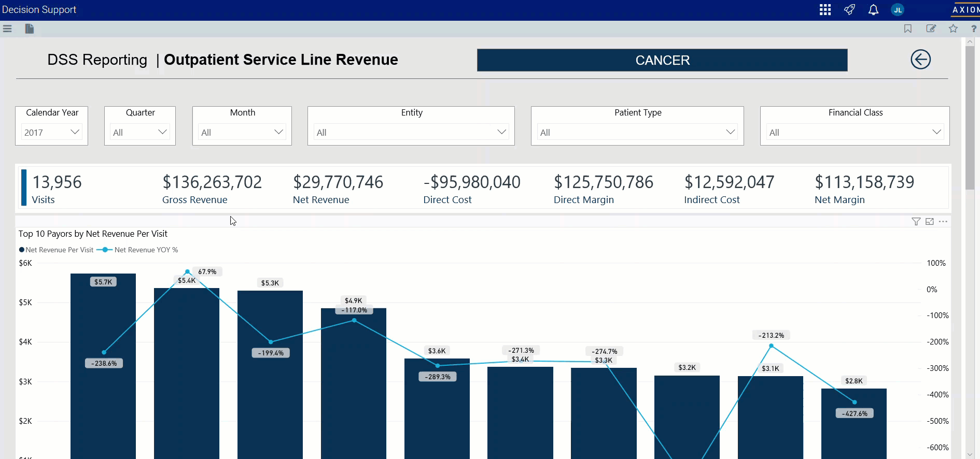This screenshot has width=980, height=459.
Task: Click the -$95,980,040 Direct Cost value
Action: click(472, 182)
